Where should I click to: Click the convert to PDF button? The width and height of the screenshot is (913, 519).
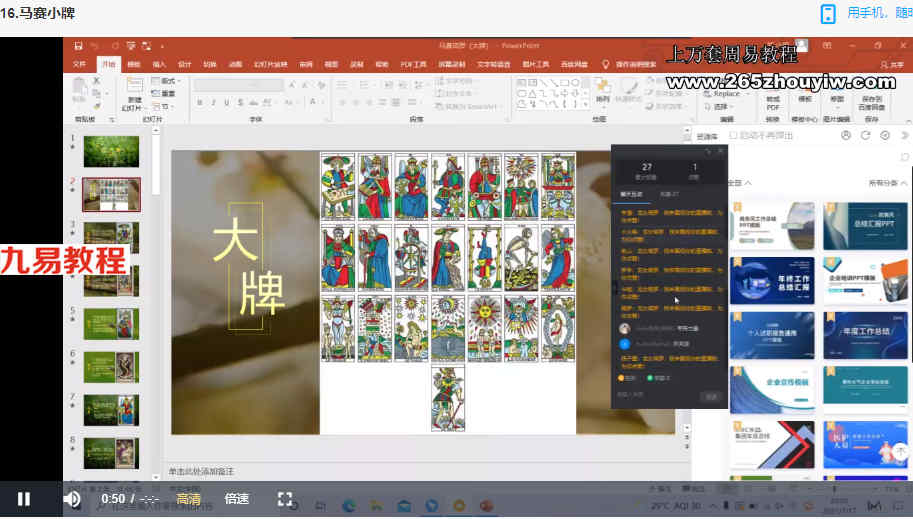[773, 100]
